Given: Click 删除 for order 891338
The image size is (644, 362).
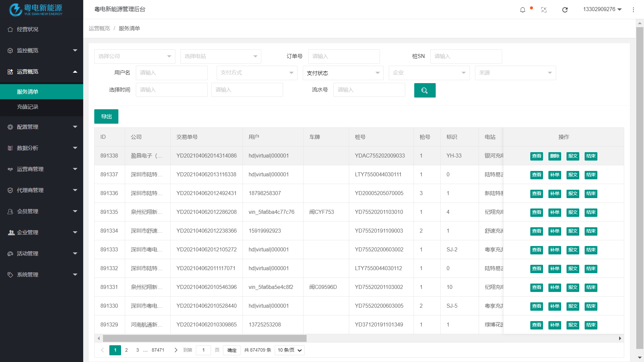Looking at the screenshot, I should pos(555,156).
